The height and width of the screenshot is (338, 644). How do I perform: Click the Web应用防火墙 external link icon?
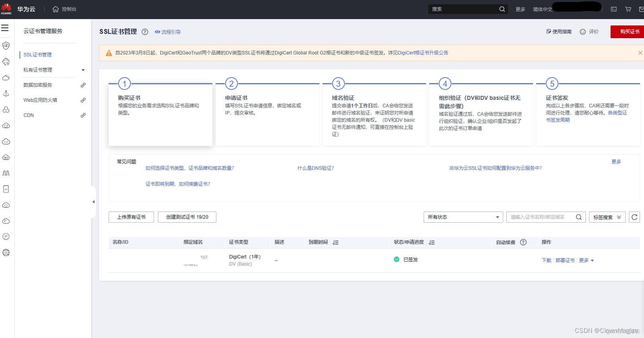click(83, 100)
